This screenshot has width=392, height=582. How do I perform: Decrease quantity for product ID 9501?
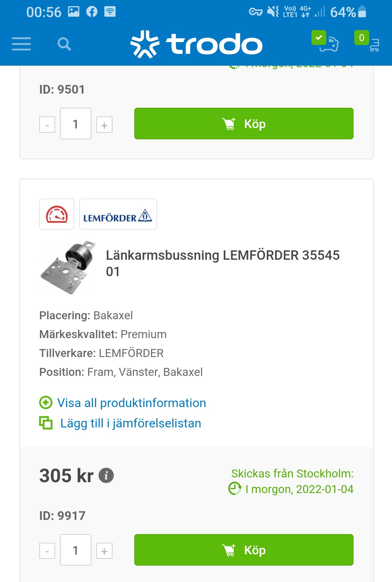[47, 125]
